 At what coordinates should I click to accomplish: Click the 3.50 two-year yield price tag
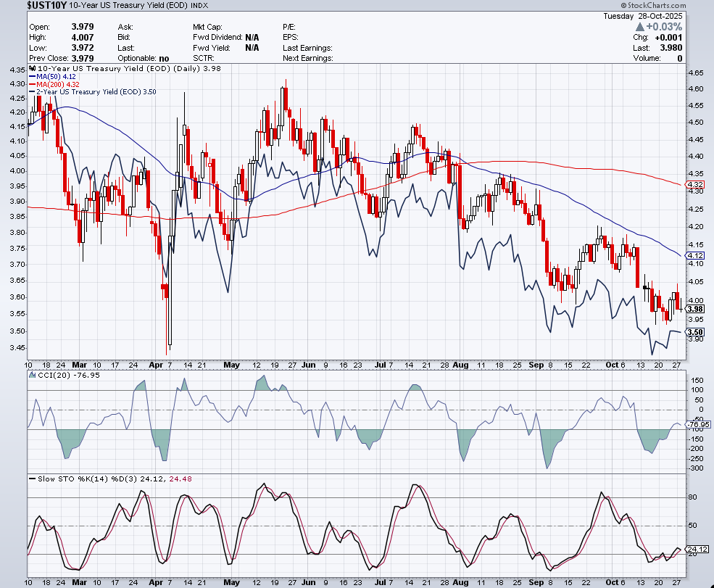point(695,331)
